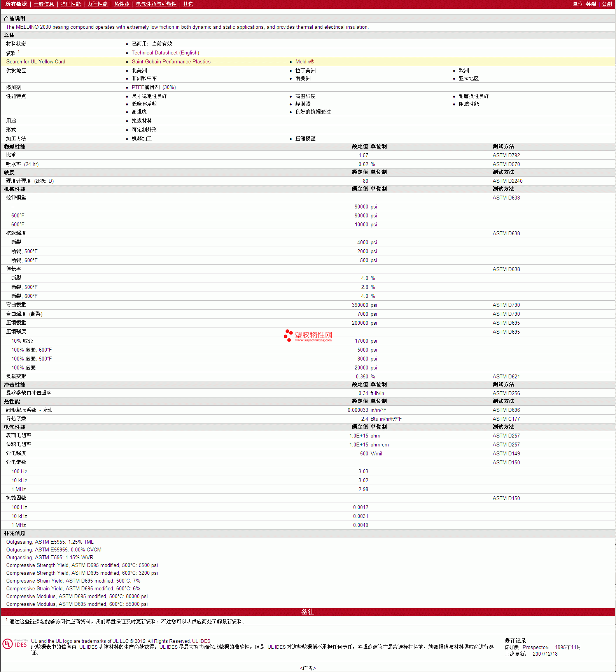Image resolution: width=616 pixels, height=672 pixels.
Task: Click the 600°F tensile modulus value 10000
Action: (361, 224)
